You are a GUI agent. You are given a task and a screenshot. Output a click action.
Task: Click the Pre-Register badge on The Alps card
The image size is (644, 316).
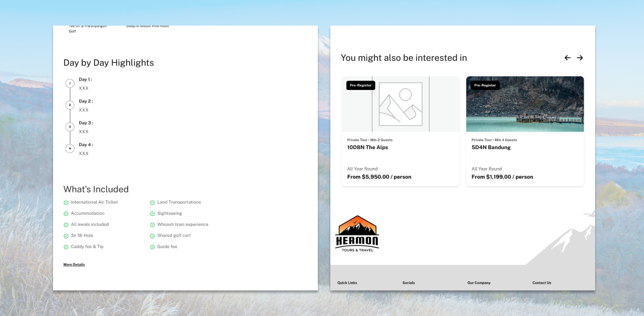pos(361,85)
